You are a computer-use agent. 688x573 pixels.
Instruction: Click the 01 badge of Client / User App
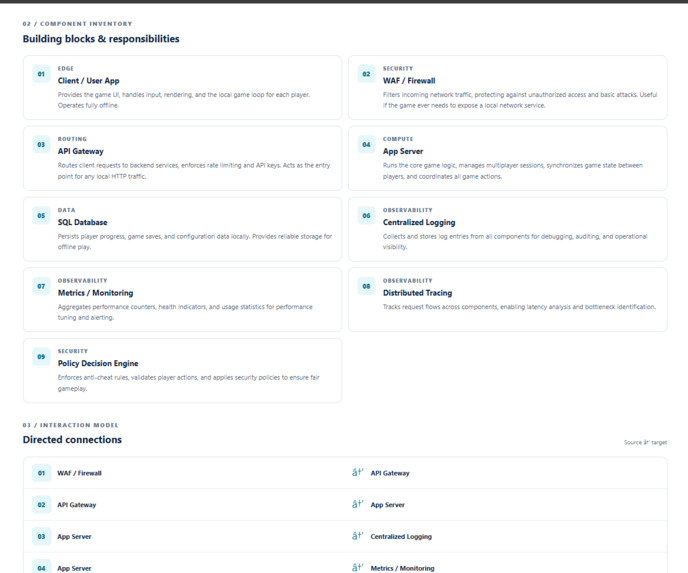click(x=41, y=74)
